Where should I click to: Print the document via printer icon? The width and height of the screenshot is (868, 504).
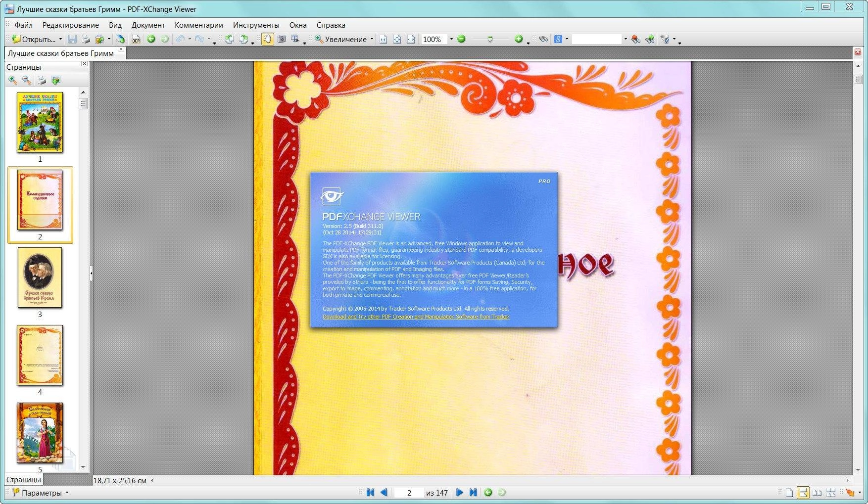[x=86, y=39]
